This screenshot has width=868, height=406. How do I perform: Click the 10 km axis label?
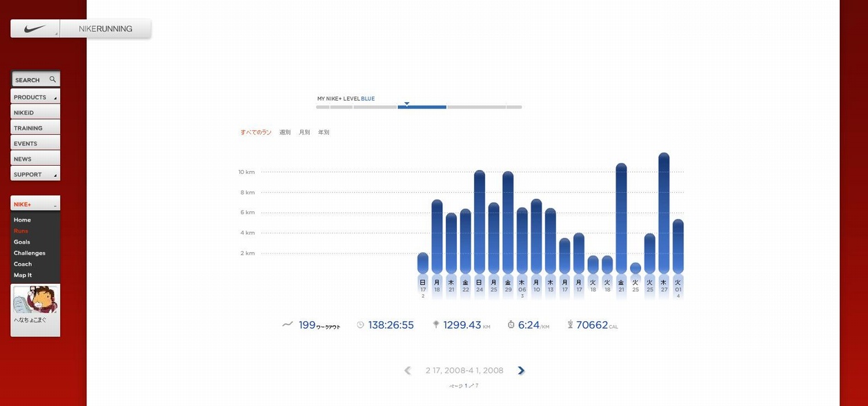246,172
